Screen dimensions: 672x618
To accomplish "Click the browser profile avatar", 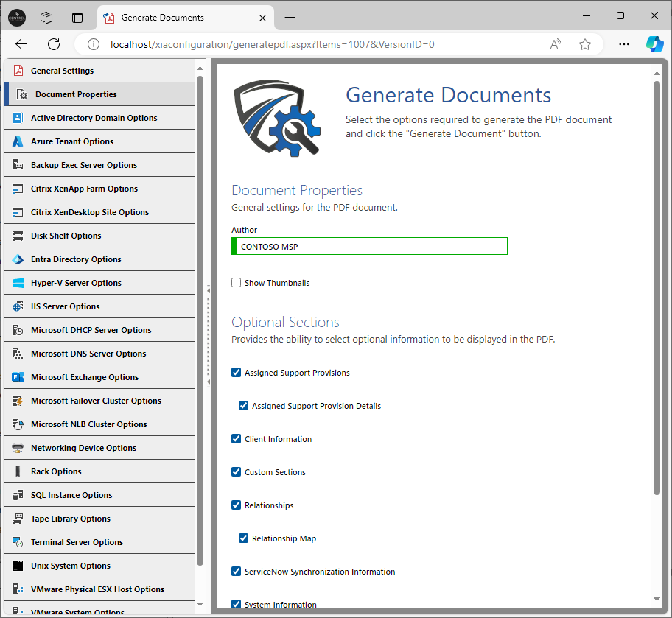I will [17, 18].
